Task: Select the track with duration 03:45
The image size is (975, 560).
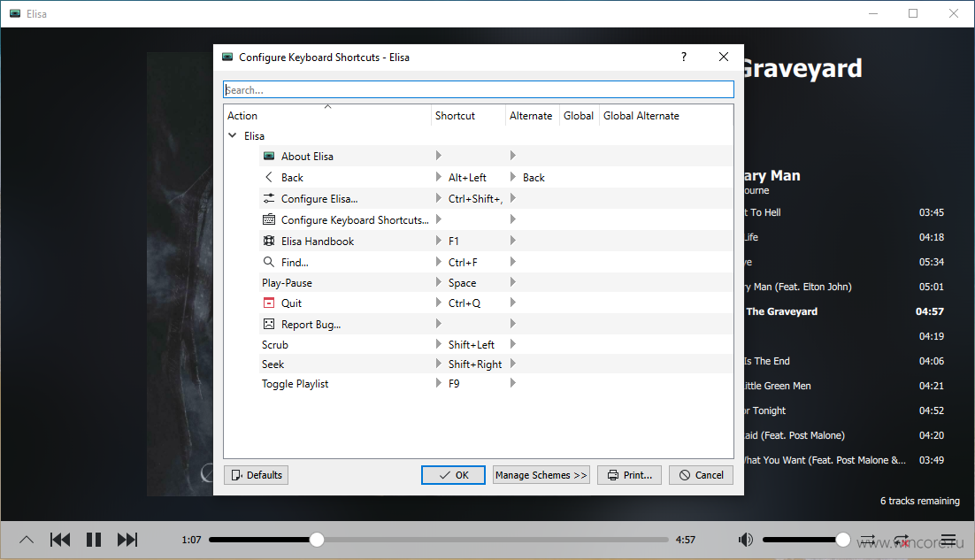Action: (846, 212)
